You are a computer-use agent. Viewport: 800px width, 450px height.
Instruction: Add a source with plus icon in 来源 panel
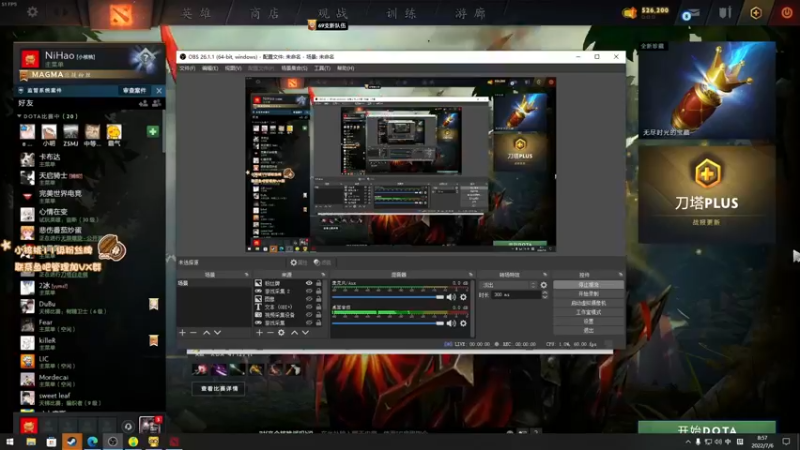click(x=259, y=333)
